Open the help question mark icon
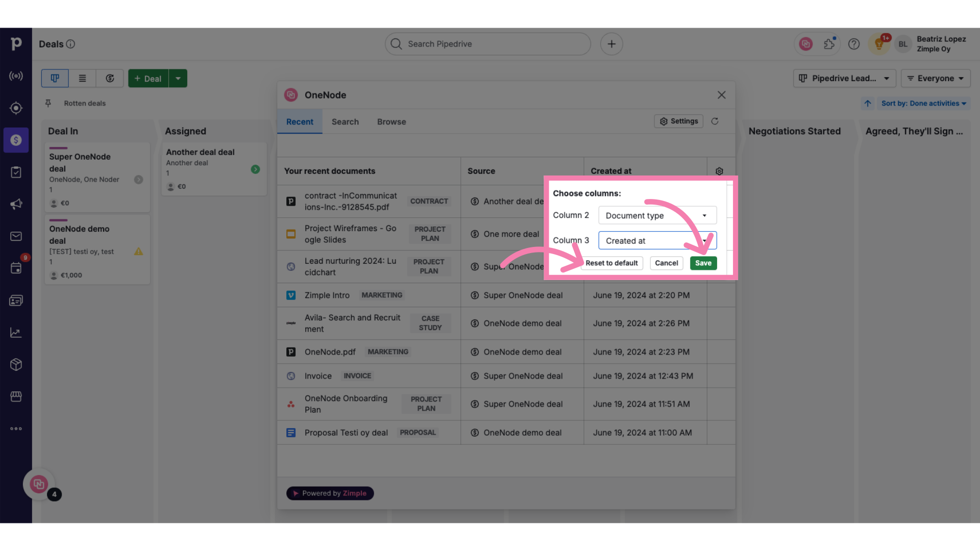This screenshot has width=980, height=551. (x=854, y=44)
